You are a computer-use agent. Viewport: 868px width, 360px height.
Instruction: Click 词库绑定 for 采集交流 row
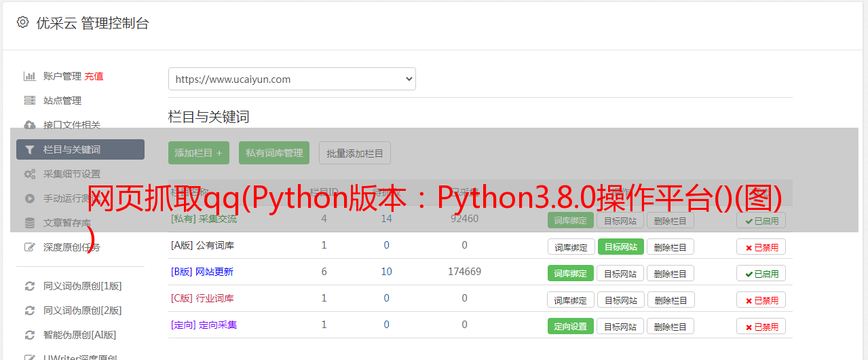click(571, 220)
